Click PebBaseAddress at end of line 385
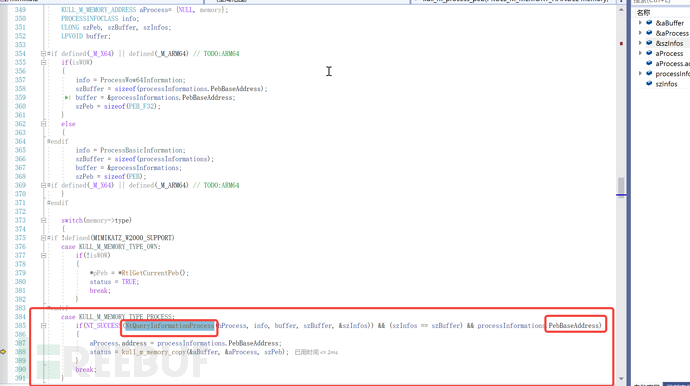 click(574, 326)
